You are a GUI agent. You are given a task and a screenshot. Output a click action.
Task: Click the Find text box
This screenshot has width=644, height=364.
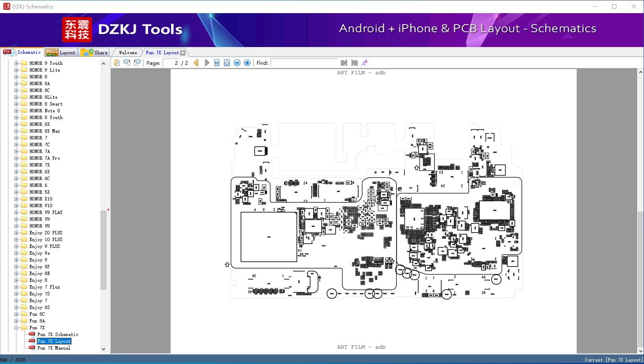(x=304, y=63)
